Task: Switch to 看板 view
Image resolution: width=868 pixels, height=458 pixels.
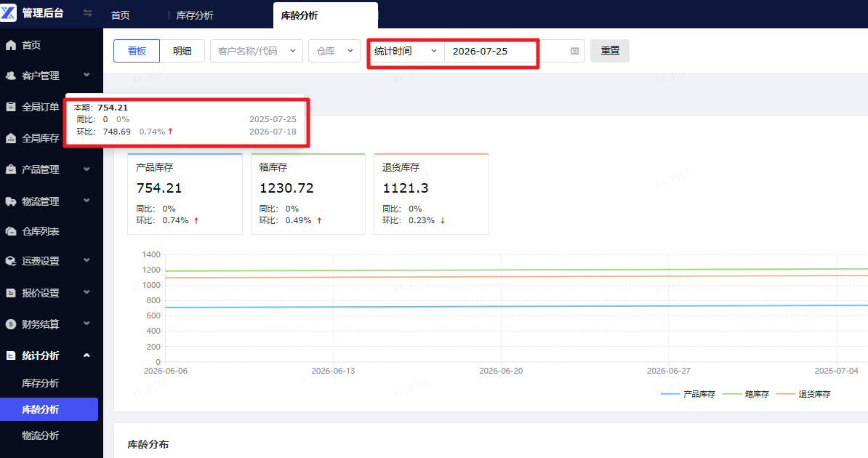Action: point(137,51)
